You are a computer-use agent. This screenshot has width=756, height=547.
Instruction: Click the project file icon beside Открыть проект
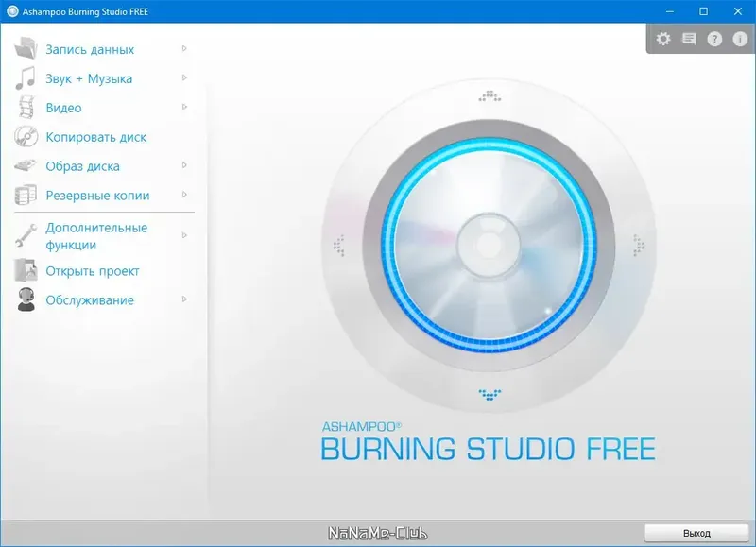[26, 270]
